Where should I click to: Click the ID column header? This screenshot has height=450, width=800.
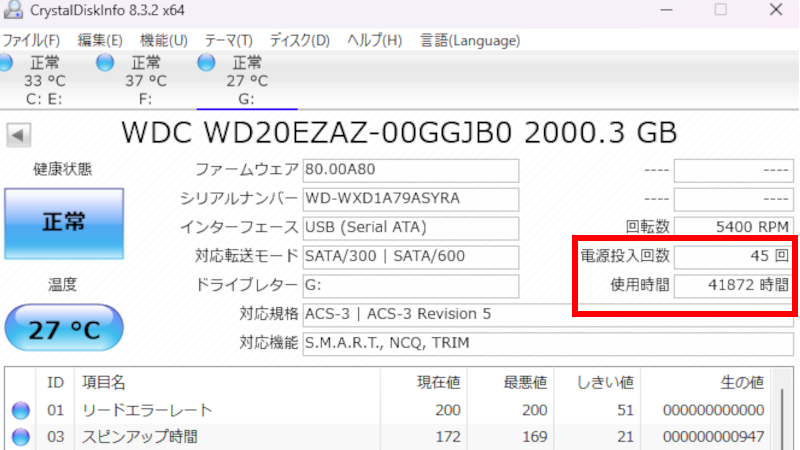click(55, 382)
